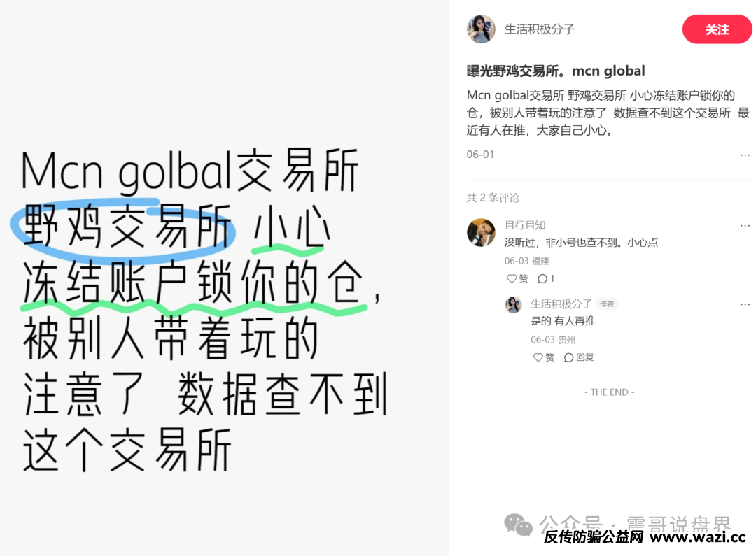
Task: Open more options next to the 06-01 date
Action: click(x=744, y=155)
